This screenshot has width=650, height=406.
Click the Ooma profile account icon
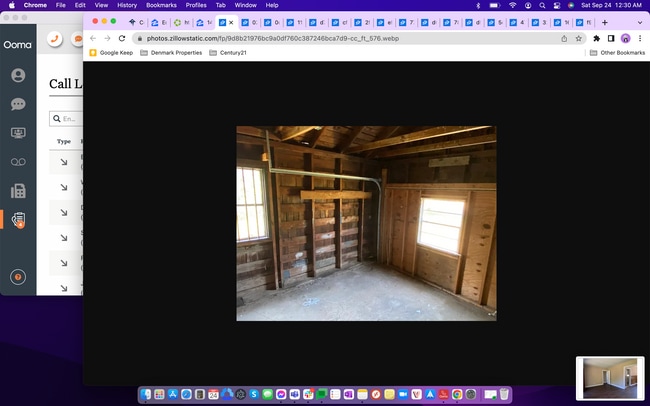[x=18, y=75]
